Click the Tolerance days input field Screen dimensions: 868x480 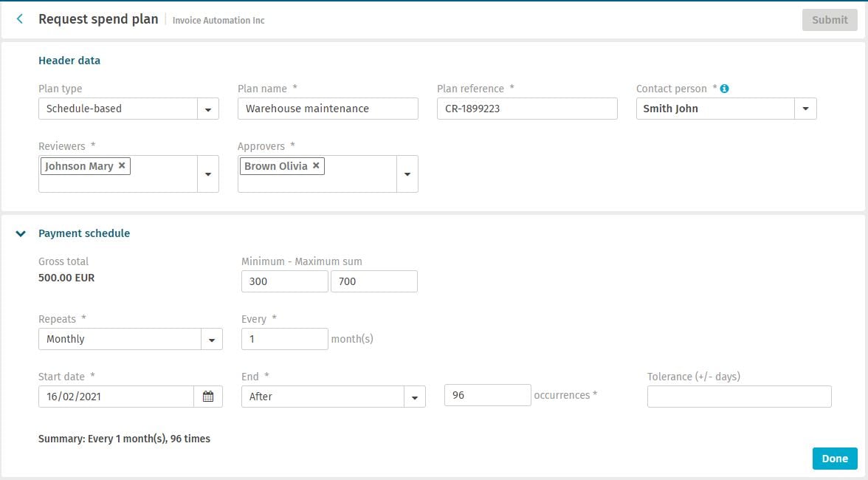pyautogui.click(x=738, y=396)
